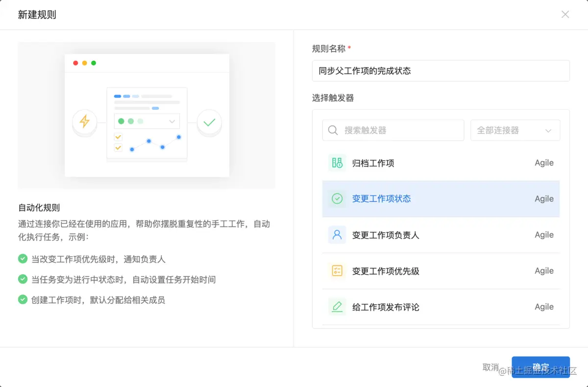Click the 规则名称 label
This screenshot has width=588, height=387.
[x=329, y=48]
